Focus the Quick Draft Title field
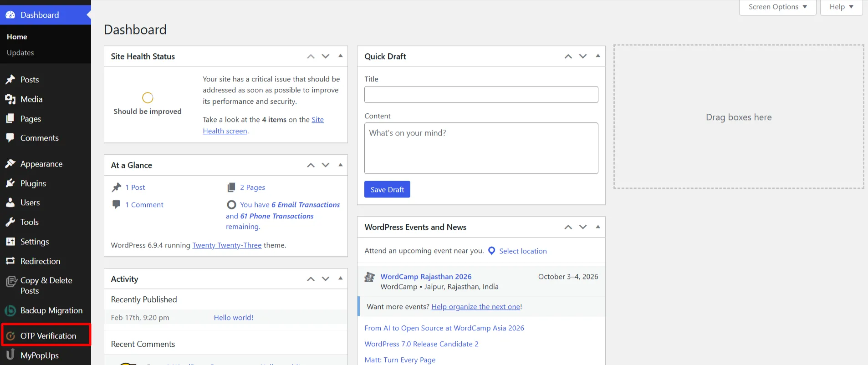Image resolution: width=868 pixels, height=365 pixels. (481, 95)
